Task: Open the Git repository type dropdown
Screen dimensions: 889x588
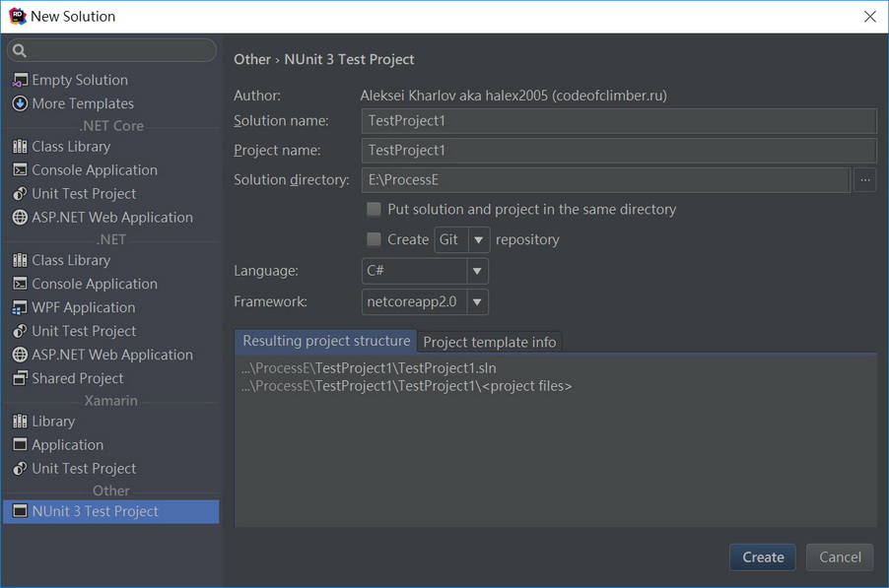Action: pos(478,239)
